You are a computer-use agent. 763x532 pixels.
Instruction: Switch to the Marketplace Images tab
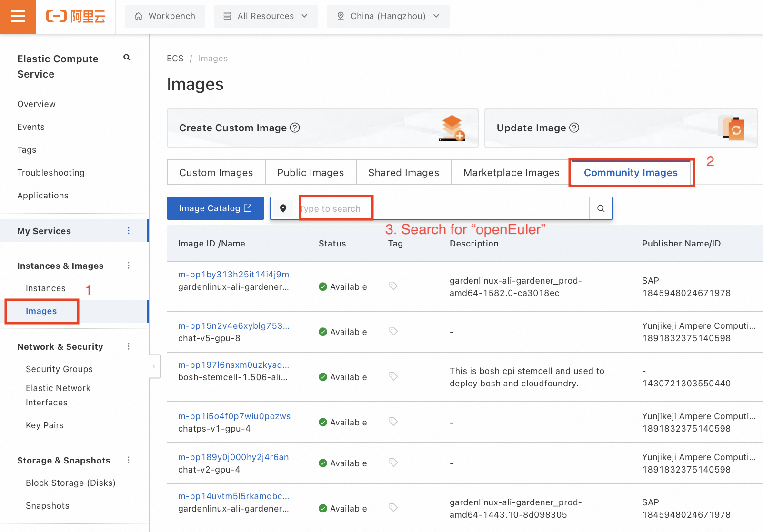(x=511, y=173)
